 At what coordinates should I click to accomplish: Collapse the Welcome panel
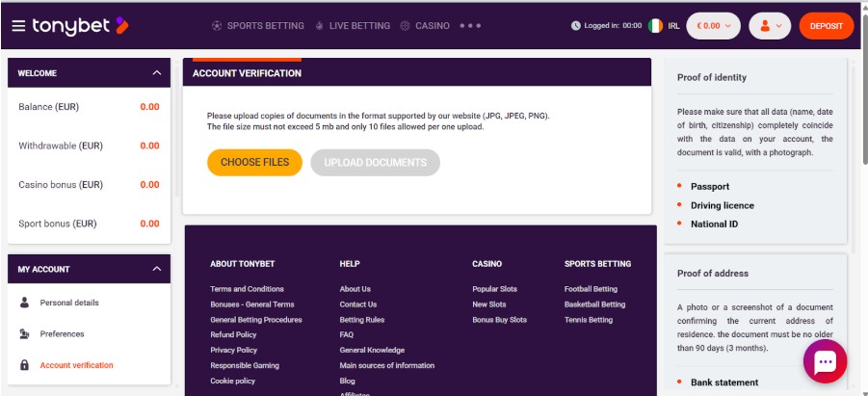coord(157,73)
